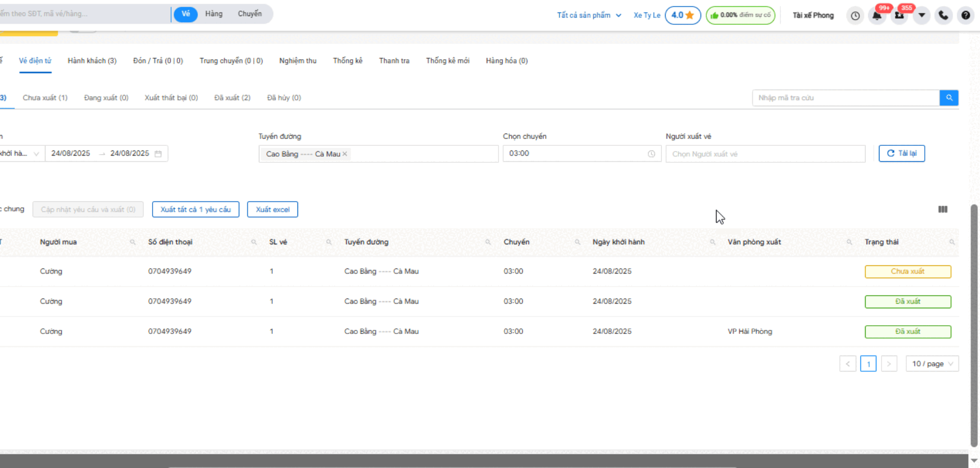Click the clock history icon in header
980x468 pixels.
pos(855,15)
